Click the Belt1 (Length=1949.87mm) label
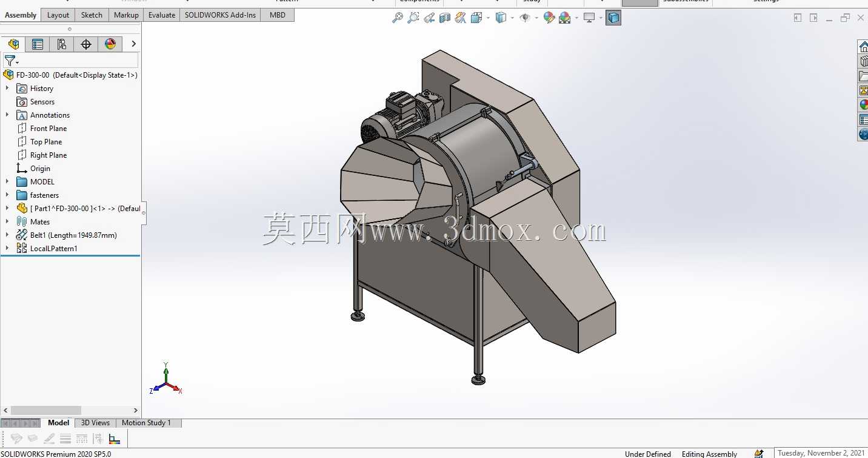Screen dimensions: 868x458 tap(73, 235)
